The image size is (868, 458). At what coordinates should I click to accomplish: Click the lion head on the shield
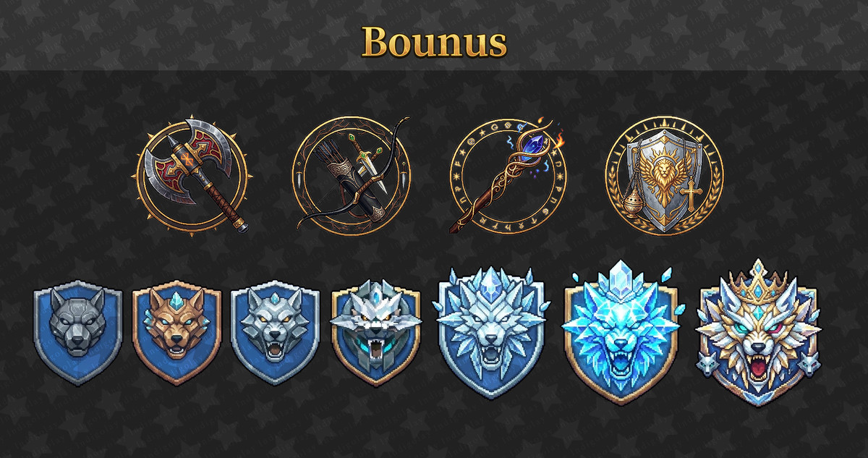[x=664, y=168]
